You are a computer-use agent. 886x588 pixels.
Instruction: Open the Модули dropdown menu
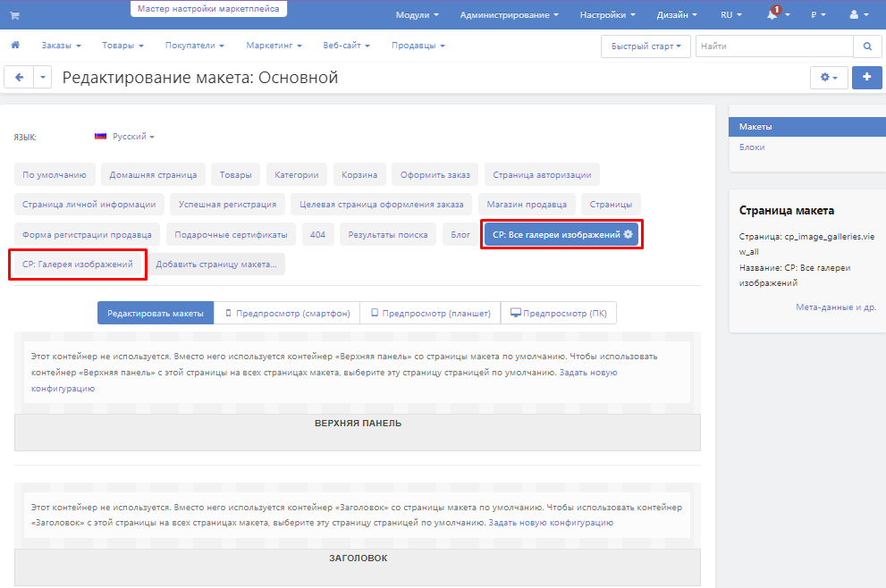pos(417,15)
